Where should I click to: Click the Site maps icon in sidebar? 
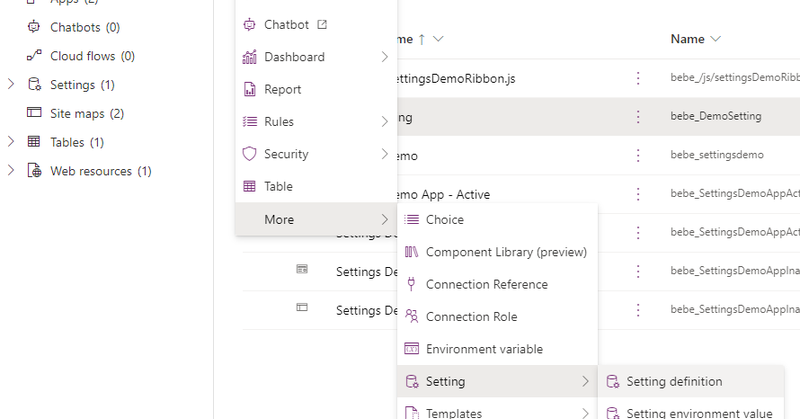34,112
